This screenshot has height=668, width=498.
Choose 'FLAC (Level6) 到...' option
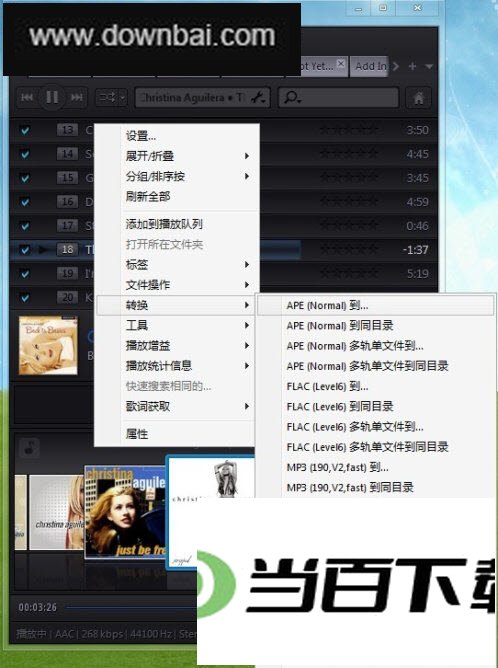[376, 386]
